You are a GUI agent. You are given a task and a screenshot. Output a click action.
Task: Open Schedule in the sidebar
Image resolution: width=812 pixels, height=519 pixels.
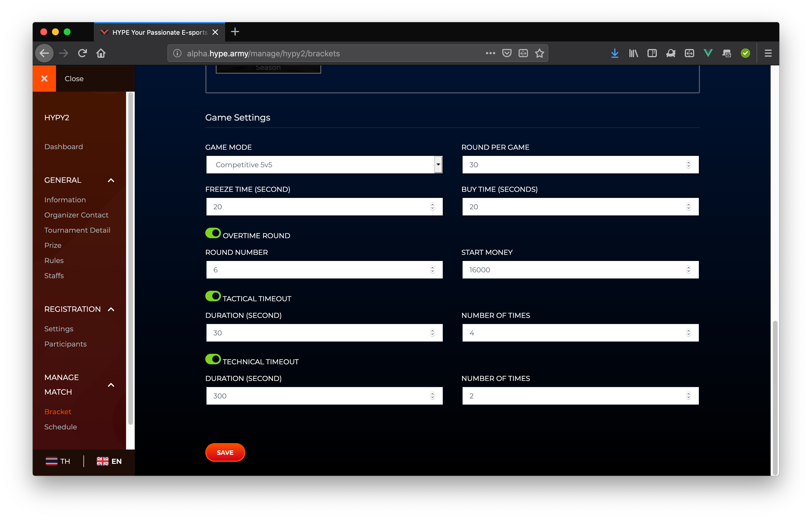coord(61,427)
